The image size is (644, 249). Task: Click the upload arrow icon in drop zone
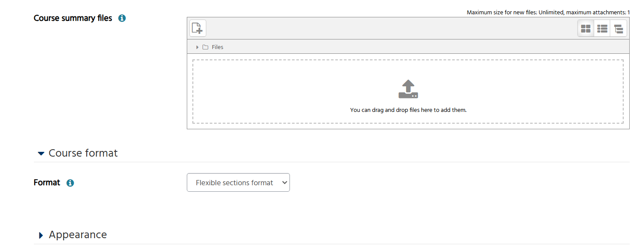coord(408,89)
